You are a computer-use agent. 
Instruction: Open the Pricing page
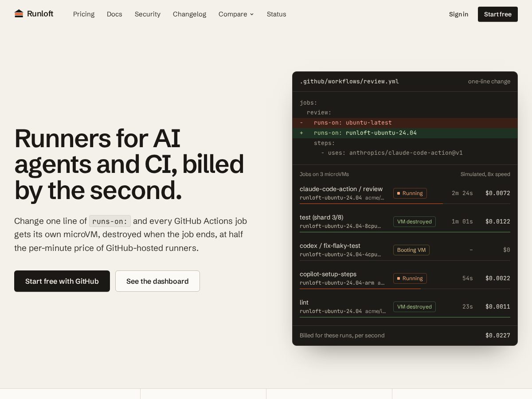click(x=84, y=14)
